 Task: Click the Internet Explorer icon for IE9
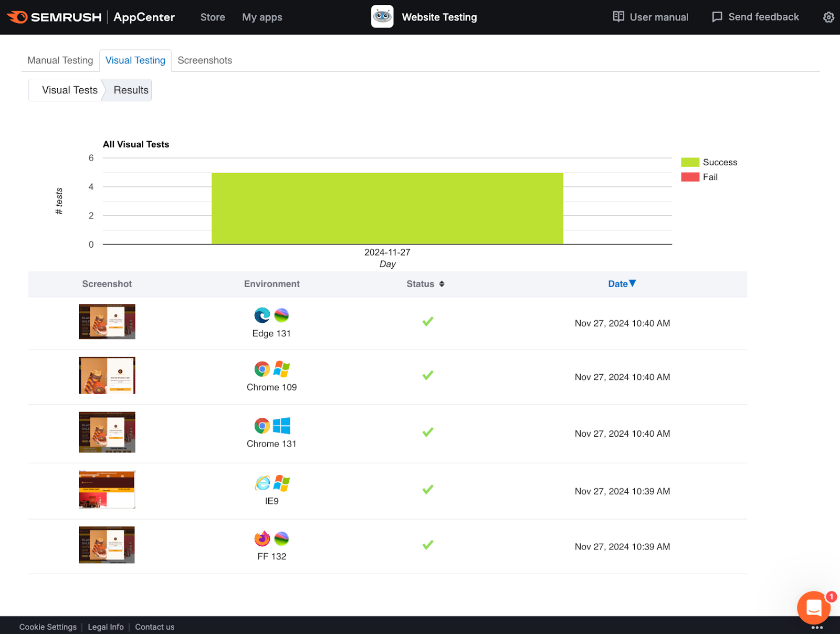[262, 483]
